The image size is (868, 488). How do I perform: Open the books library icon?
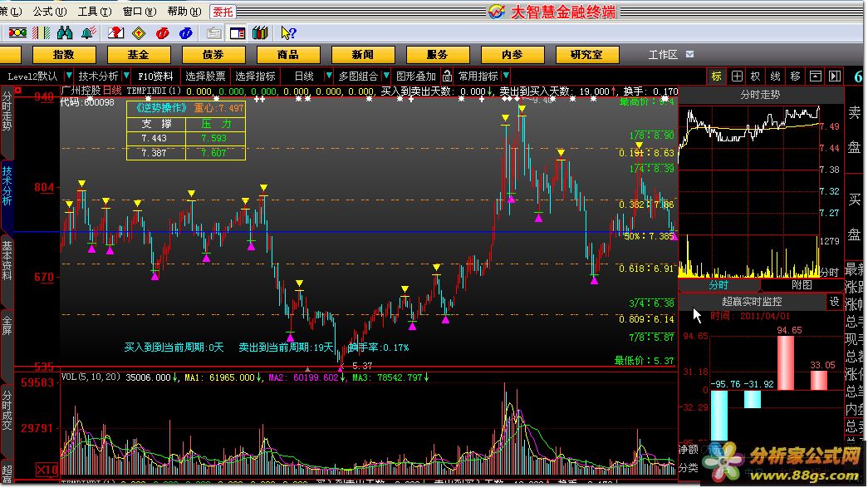coord(260,33)
